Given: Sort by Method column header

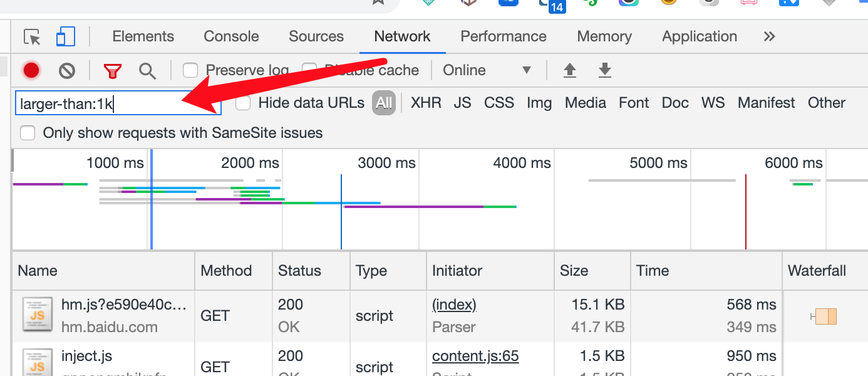Looking at the screenshot, I should pos(234,271).
